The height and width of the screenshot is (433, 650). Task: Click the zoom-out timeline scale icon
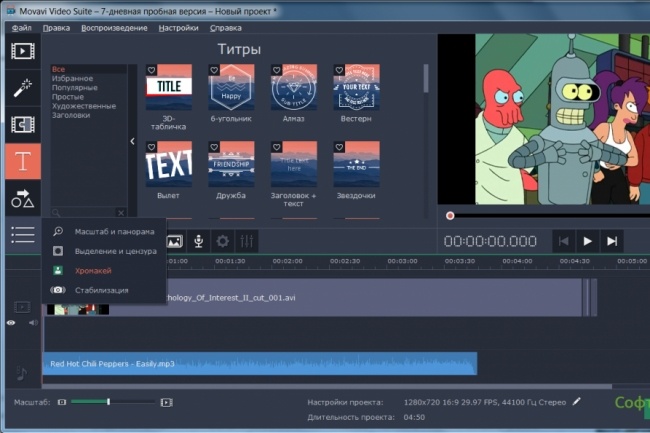point(62,402)
